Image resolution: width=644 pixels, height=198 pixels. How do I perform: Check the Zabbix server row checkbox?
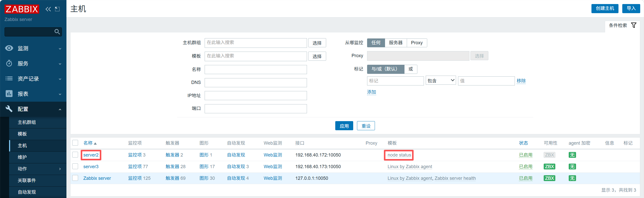[x=75, y=178]
